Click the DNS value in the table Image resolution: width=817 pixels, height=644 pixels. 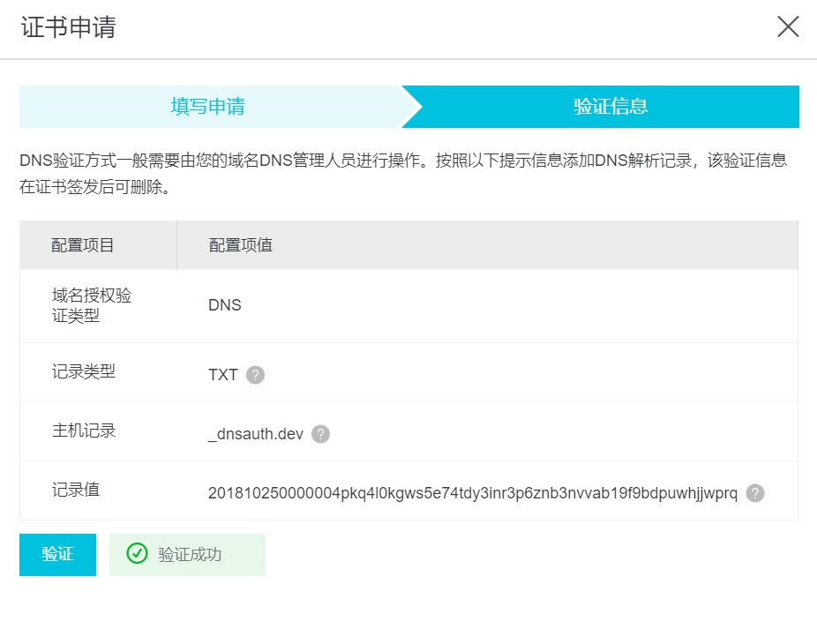(224, 305)
